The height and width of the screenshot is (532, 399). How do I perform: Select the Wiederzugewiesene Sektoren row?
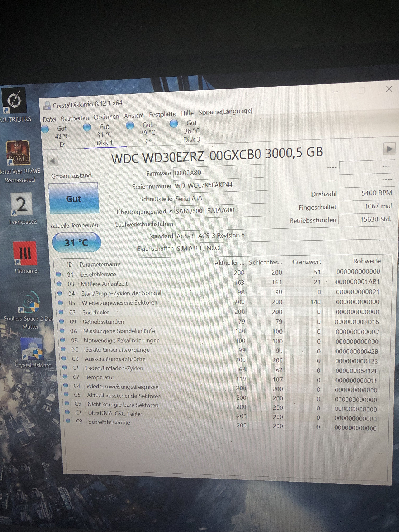(x=120, y=303)
